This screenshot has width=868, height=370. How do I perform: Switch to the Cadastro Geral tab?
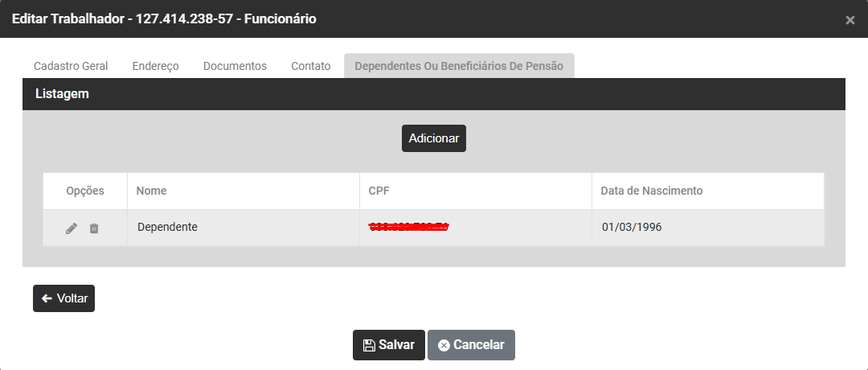point(71,66)
